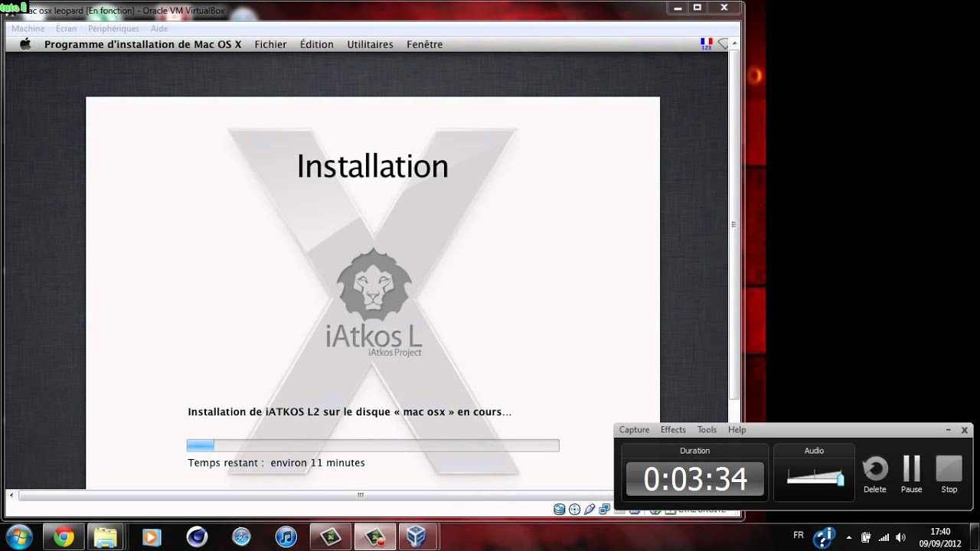Click the network signal tray icon
Viewport: 980px width, 551px height.
coord(884,537)
